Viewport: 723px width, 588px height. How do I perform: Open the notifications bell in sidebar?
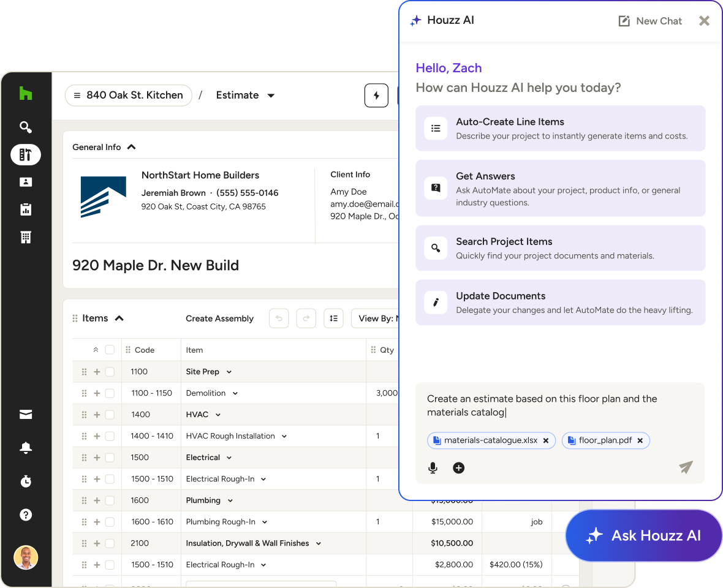(x=26, y=448)
